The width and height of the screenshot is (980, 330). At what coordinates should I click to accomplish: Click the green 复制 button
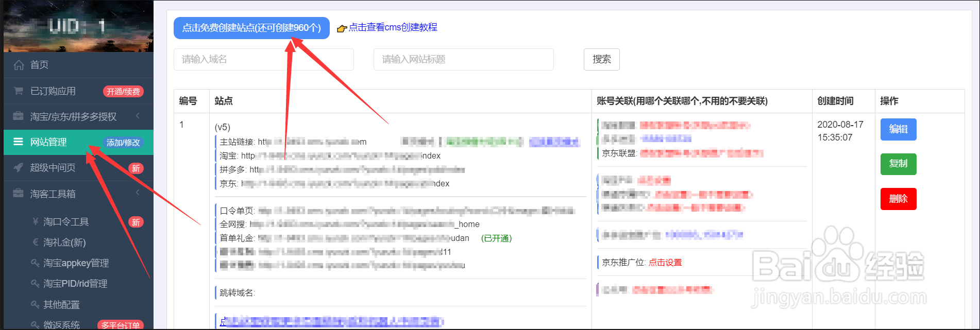899,164
